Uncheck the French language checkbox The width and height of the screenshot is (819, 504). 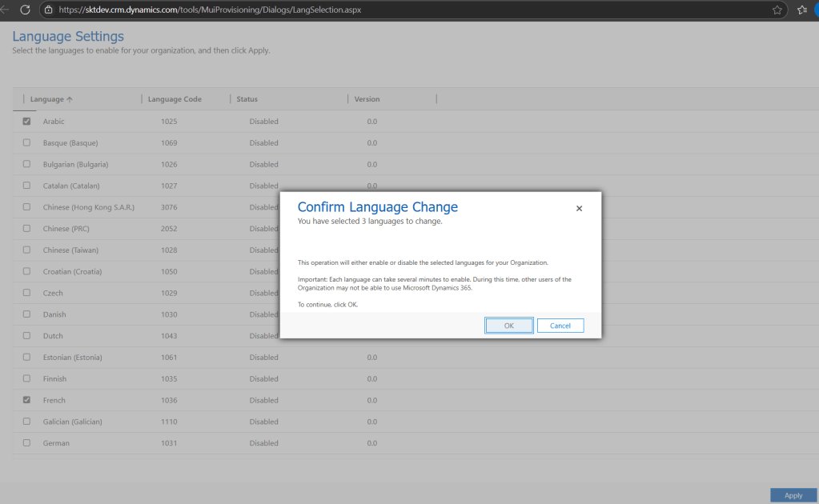coord(26,400)
